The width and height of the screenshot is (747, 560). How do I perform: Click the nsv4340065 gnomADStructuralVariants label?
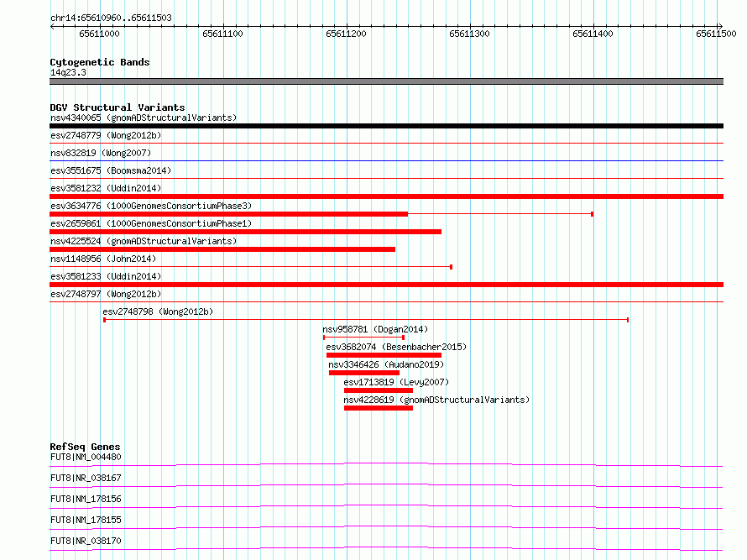[x=144, y=118]
